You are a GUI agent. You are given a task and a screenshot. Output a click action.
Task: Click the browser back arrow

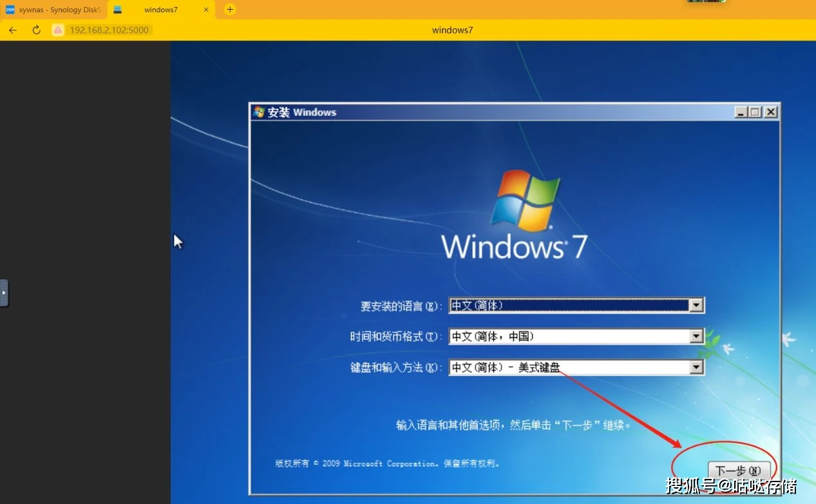(x=12, y=30)
